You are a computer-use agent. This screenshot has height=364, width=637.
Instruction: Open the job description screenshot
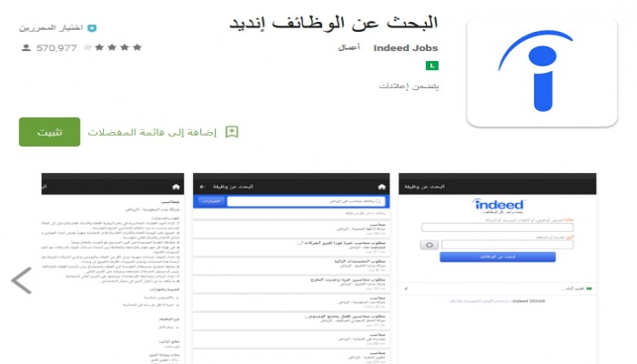pyautogui.click(x=113, y=268)
